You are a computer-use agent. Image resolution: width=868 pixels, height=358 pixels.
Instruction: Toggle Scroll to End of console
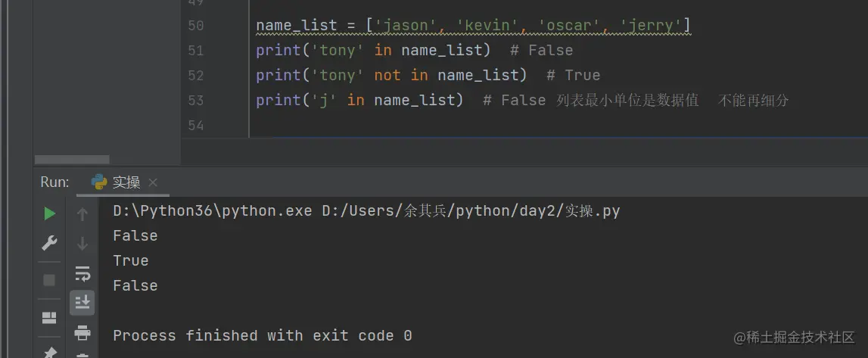82,303
